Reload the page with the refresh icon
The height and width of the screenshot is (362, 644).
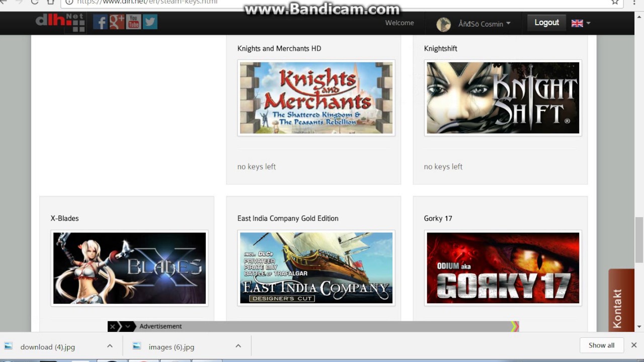point(35,2)
